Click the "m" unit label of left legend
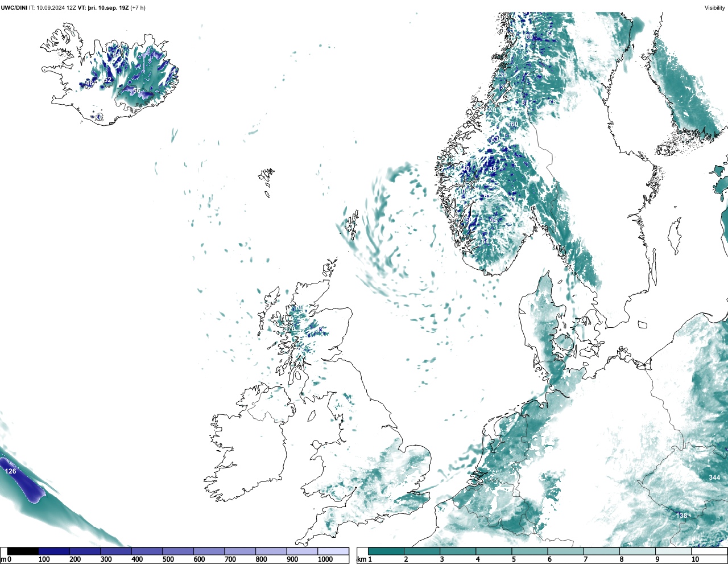This screenshot has width=728, height=564. click(3, 560)
